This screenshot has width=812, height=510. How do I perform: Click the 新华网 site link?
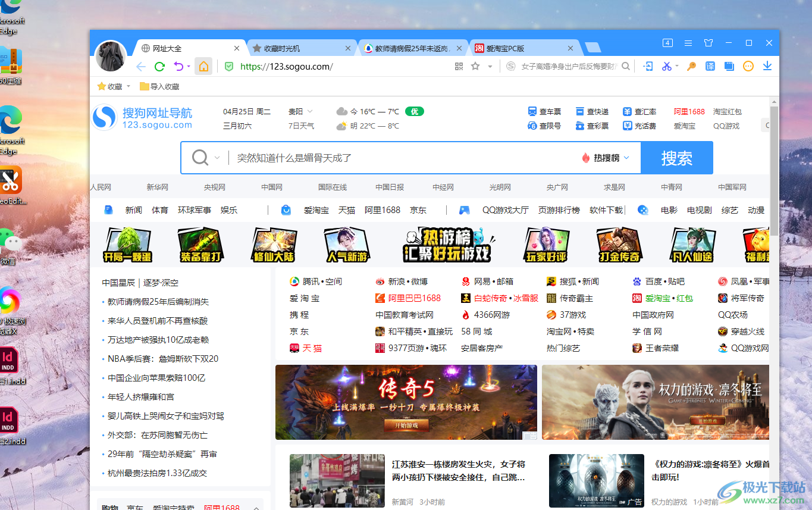158,187
